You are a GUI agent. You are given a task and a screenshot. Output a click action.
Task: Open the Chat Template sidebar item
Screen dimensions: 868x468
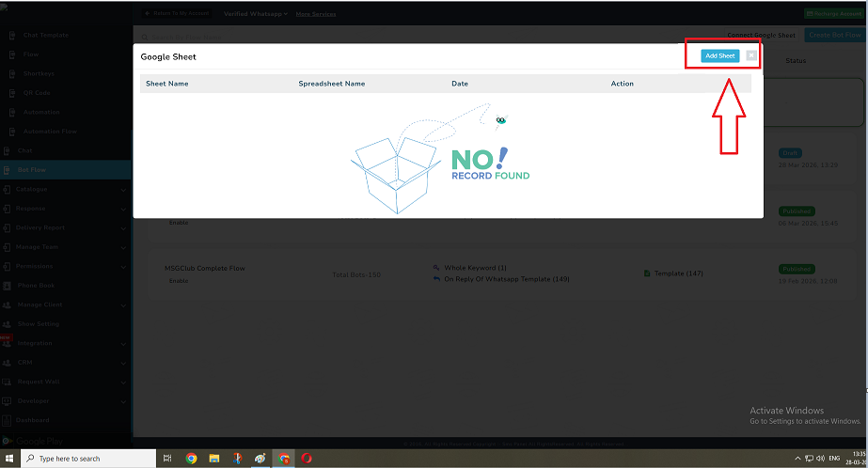45,36
